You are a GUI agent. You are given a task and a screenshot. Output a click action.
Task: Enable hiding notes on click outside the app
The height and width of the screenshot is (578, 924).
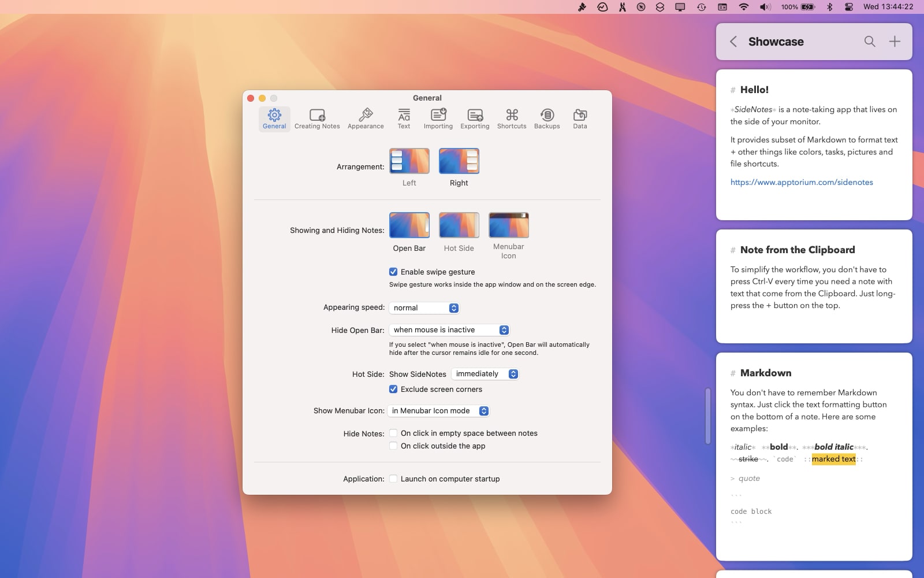pyautogui.click(x=393, y=446)
